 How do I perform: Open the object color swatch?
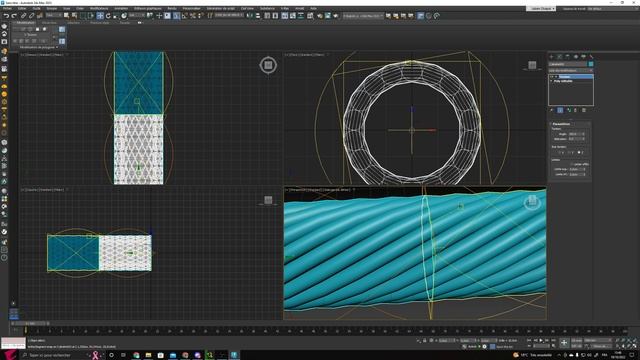coord(591,64)
